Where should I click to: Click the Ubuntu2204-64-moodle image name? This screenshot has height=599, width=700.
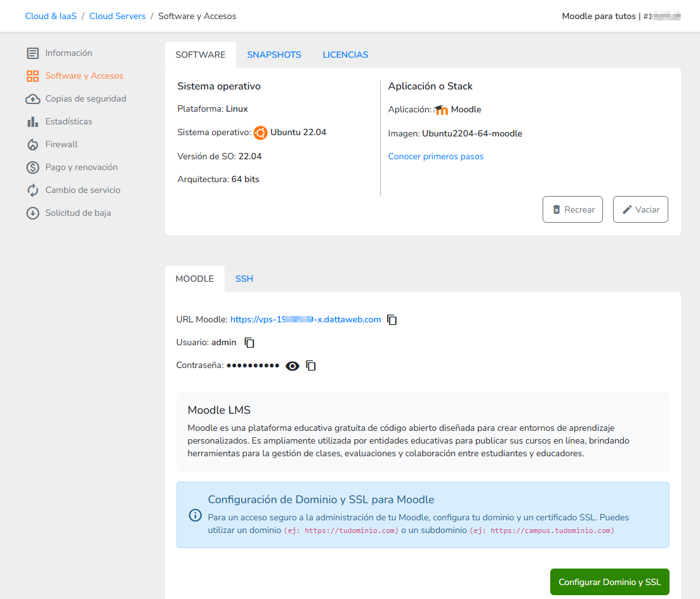[472, 133]
